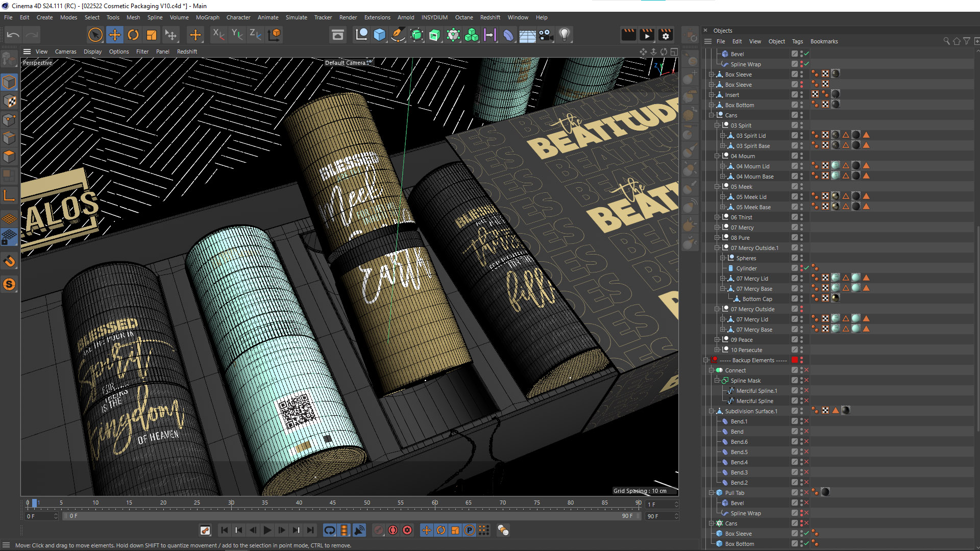980x551 pixels.
Task: Click the Light object icon
Action: tap(564, 35)
